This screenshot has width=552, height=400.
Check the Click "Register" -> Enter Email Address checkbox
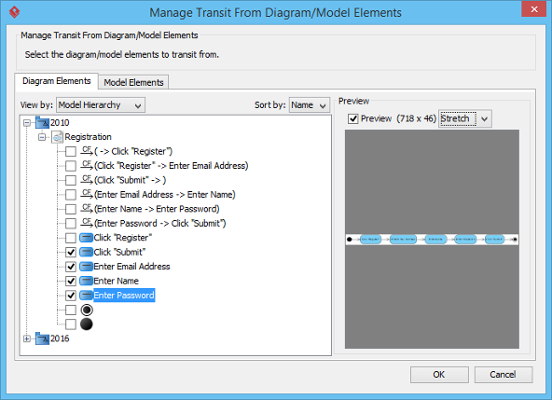click(x=71, y=166)
